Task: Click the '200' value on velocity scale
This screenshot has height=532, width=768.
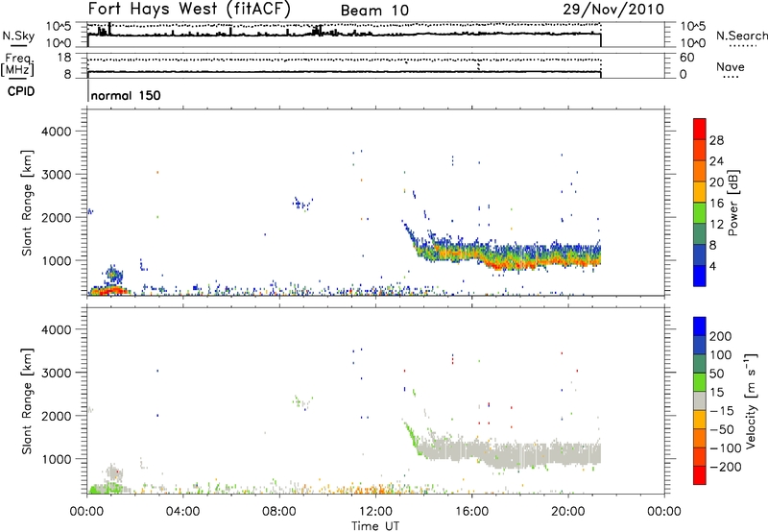Action: 721,336
